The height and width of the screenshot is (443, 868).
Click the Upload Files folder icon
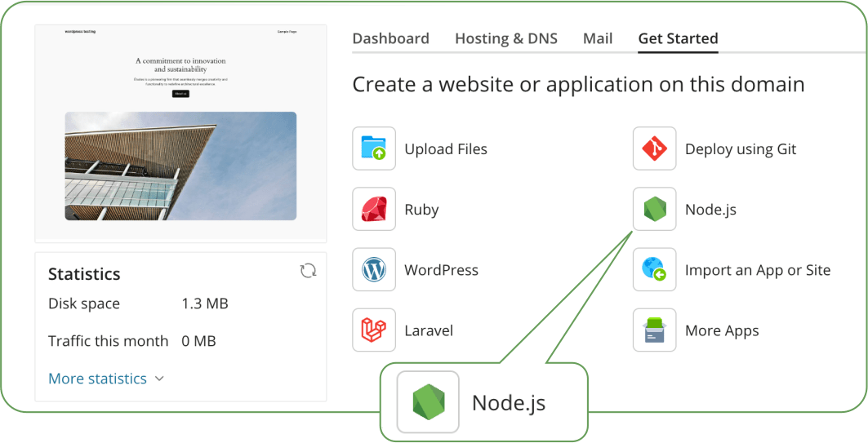point(374,148)
